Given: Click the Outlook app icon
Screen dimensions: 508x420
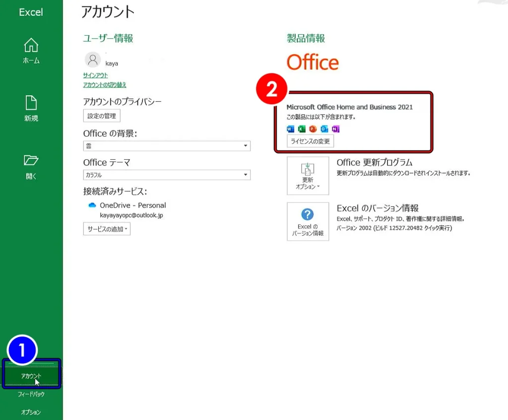Looking at the screenshot, I should pos(324,129).
